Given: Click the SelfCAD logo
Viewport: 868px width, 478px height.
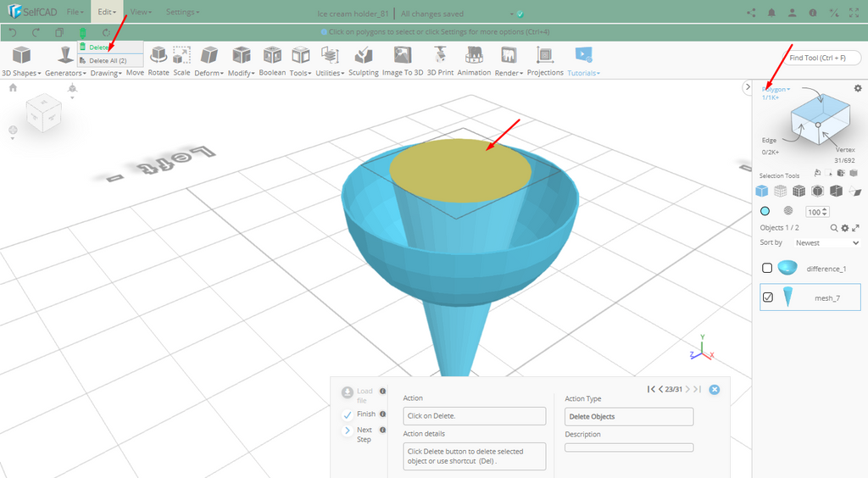Looking at the screenshot, I should [x=32, y=12].
